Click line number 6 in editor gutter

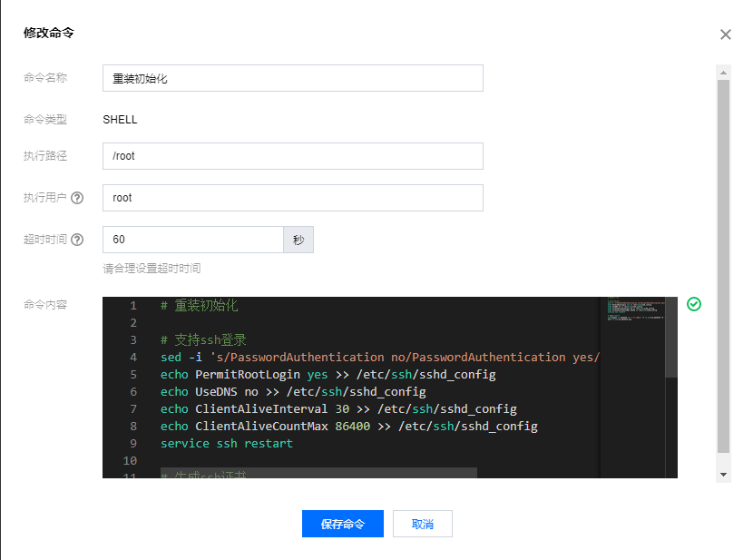(x=132, y=392)
